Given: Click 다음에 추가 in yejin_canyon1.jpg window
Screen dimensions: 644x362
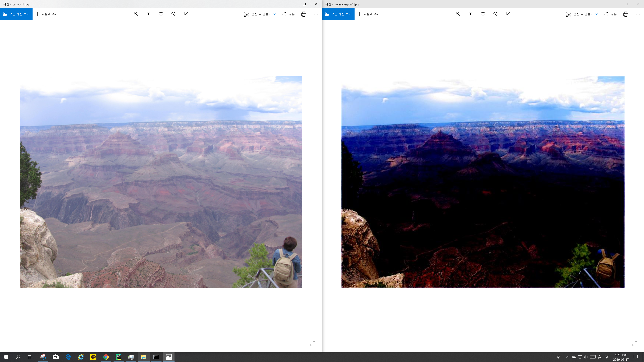Looking at the screenshot, I should (x=370, y=14).
